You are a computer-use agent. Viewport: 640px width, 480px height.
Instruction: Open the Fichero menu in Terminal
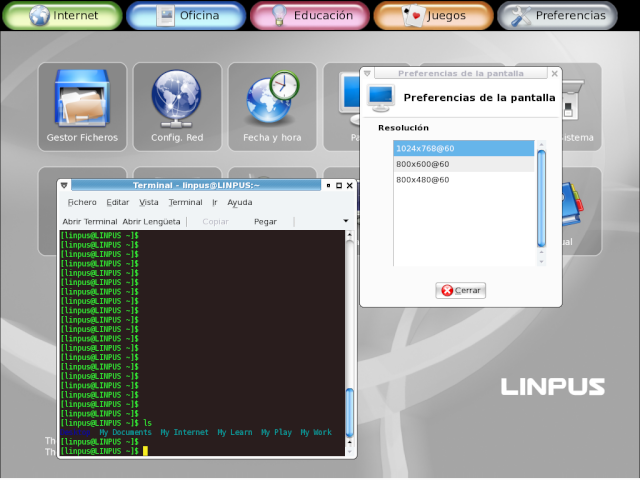coord(82,202)
